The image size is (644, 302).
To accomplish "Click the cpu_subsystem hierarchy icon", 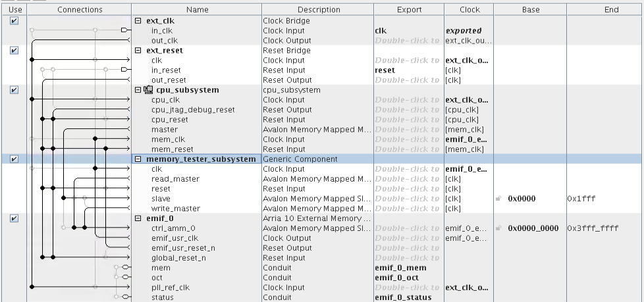I will pos(148,90).
